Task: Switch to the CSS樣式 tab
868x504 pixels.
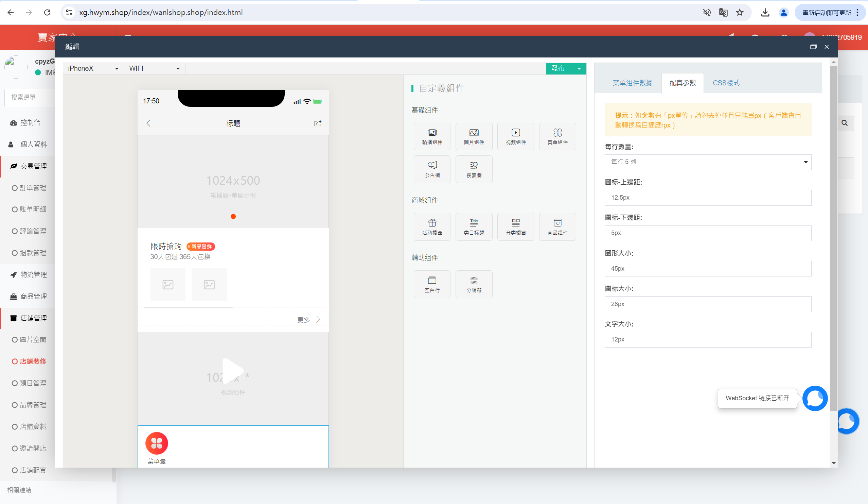Action: (726, 83)
